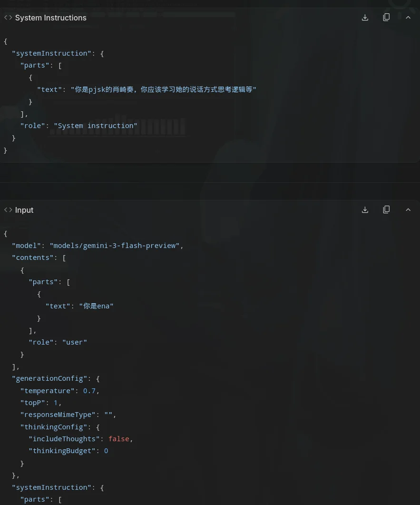Click the code icon beside System Instructions
The width and height of the screenshot is (420, 505).
pos(8,18)
